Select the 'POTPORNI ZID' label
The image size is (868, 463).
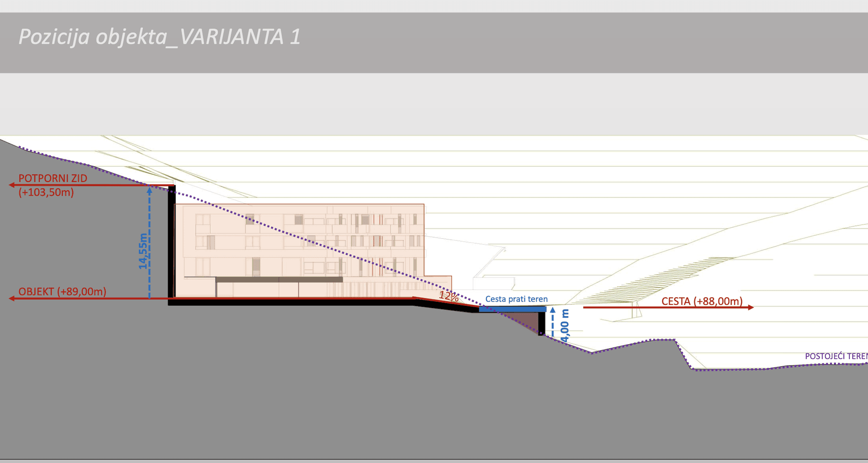point(53,178)
